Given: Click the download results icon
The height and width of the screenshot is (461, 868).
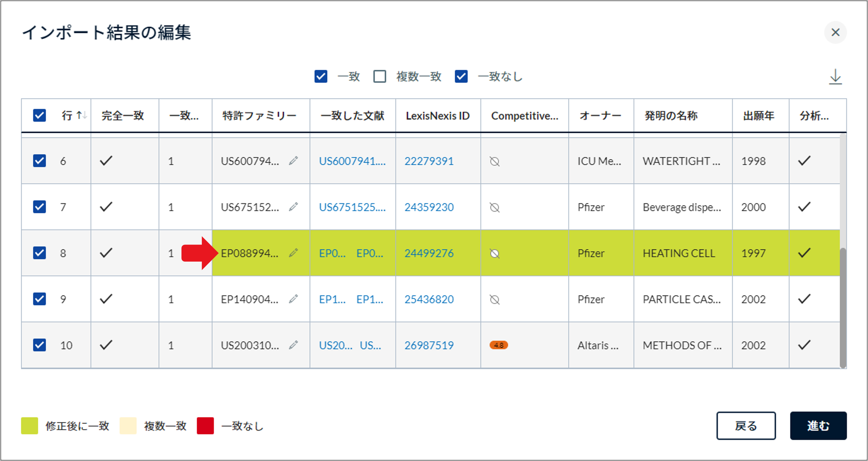Looking at the screenshot, I should pos(835,77).
